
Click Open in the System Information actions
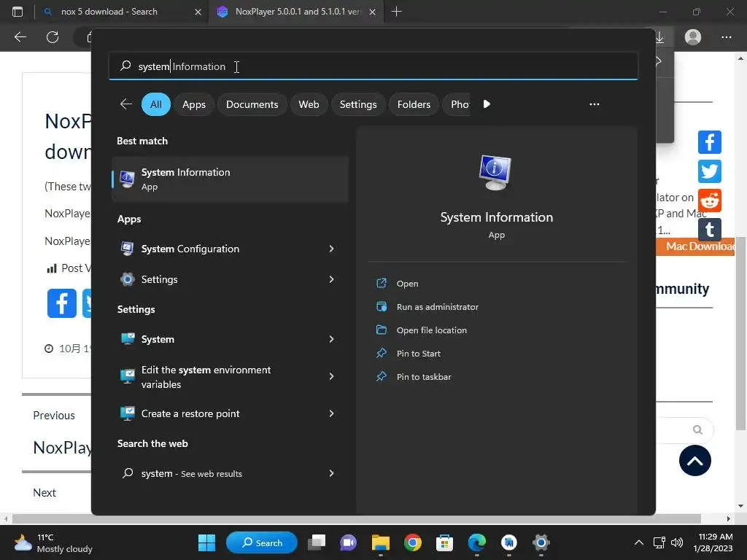click(x=407, y=284)
